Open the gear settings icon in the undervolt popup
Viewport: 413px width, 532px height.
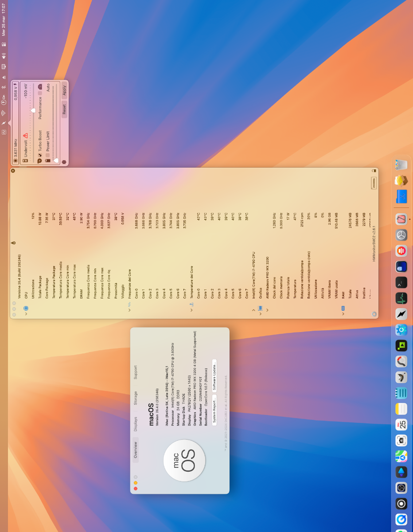(x=64, y=163)
